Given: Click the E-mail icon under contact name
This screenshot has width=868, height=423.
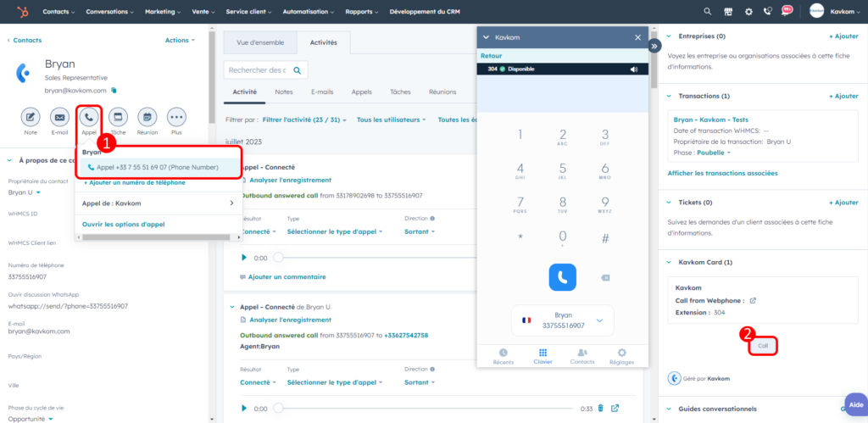Looking at the screenshot, I should (59, 117).
